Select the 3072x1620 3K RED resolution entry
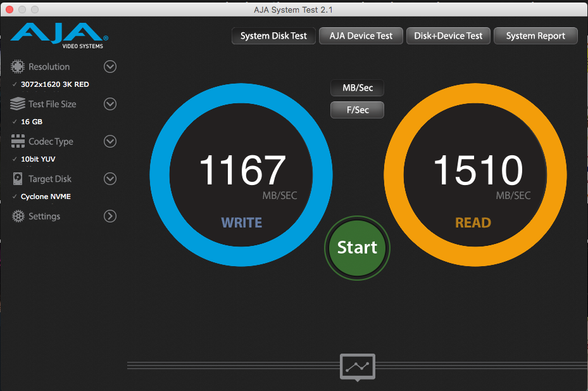This screenshot has width=588, height=391. click(x=55, y=84)
